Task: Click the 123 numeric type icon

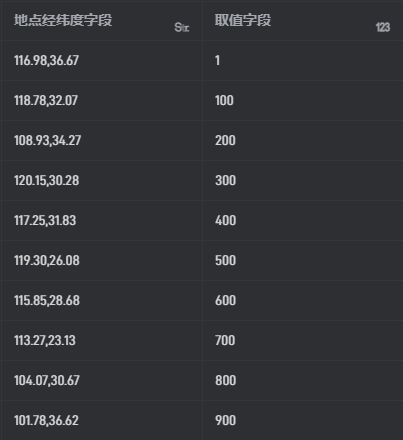Action: coord(383,27)
